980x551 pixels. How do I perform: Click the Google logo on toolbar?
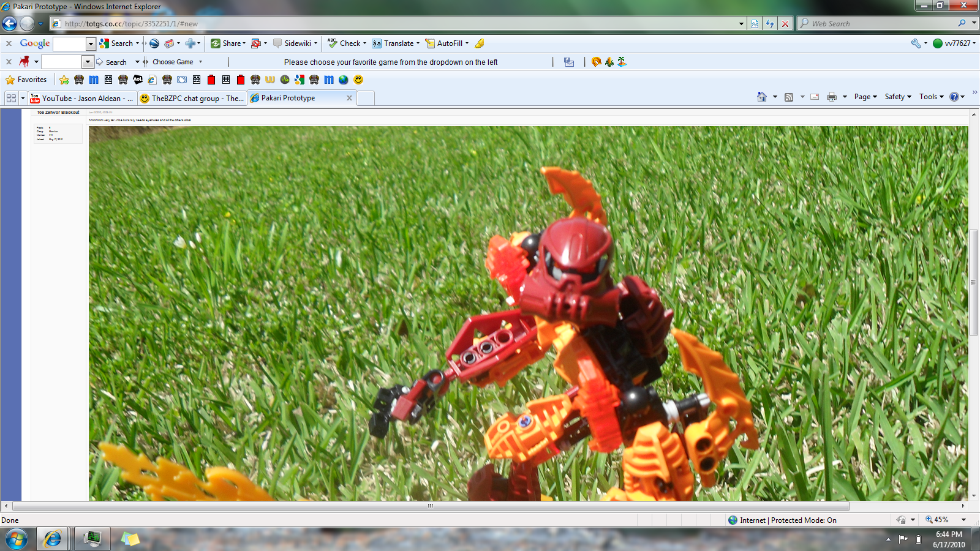(x=34, y=43)
